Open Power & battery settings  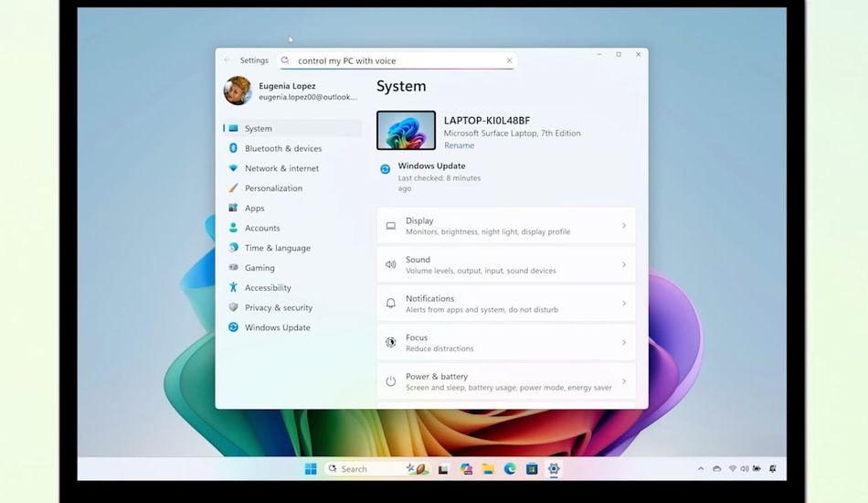point(505,381)
